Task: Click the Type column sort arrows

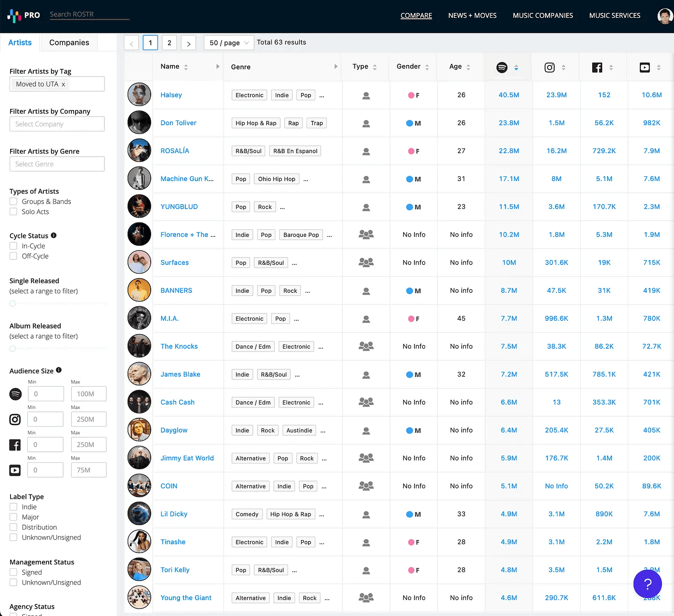Action: [375, 67]
